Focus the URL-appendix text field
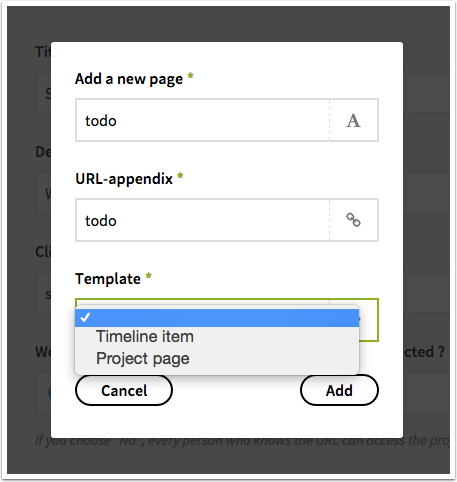457x482 pixels. coord(203,220)
